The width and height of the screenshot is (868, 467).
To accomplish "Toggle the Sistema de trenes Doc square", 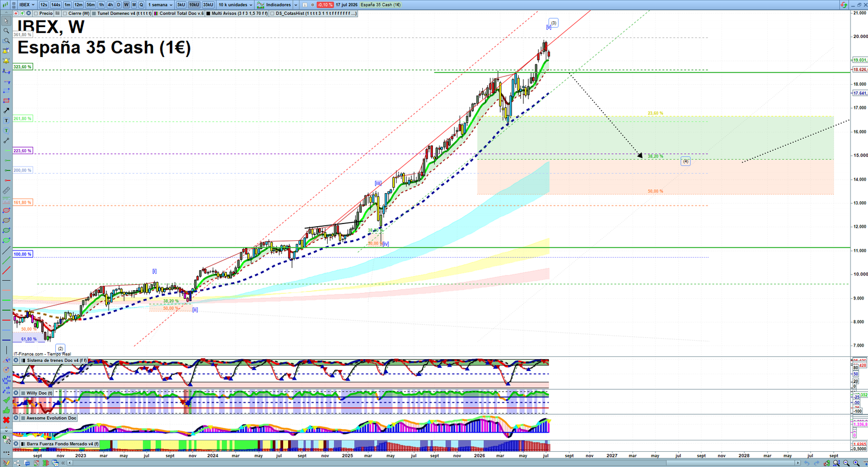I will click(x=23, y=360).
